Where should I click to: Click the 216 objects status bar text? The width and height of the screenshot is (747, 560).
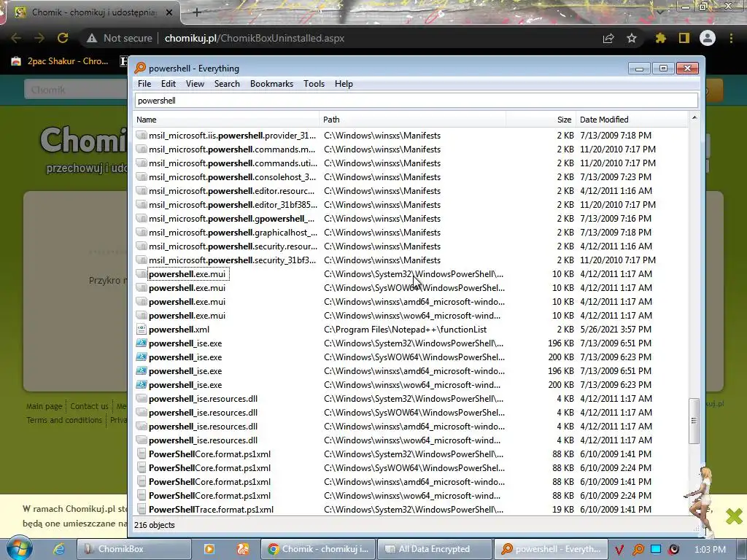155,525
